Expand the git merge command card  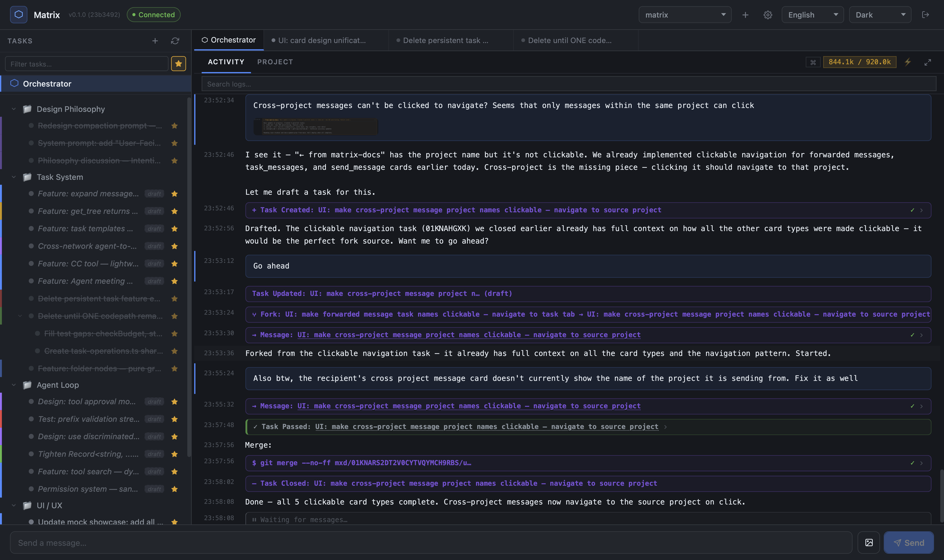(x=922, y=463)
